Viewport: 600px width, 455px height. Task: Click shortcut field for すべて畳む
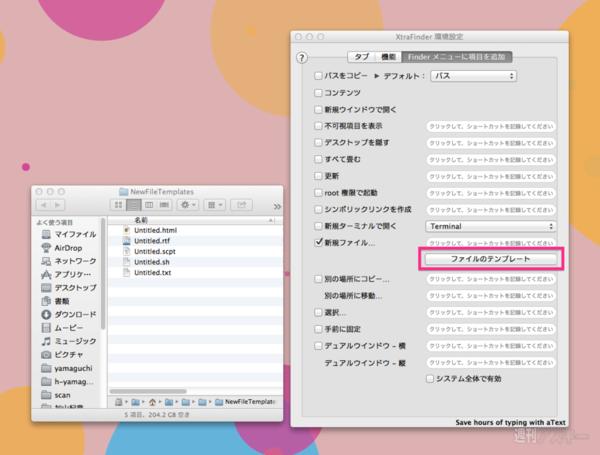click(491, 160)
